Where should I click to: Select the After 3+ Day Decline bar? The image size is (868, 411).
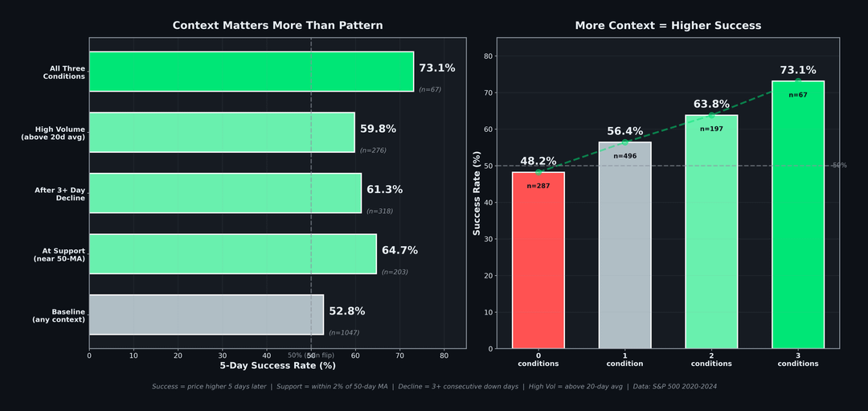(225, 193)
